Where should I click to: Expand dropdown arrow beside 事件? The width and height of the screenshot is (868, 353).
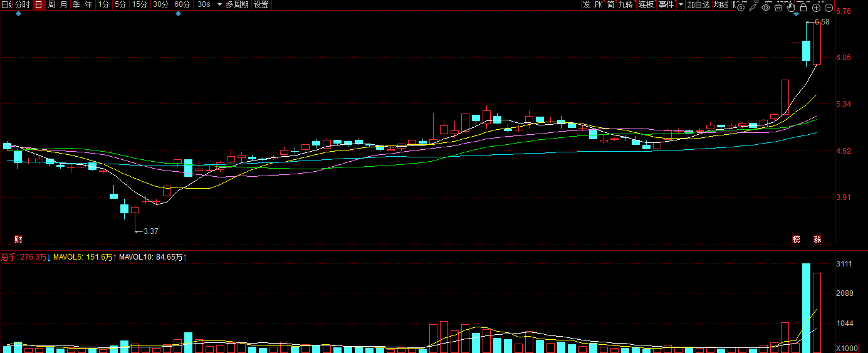click(681, 4)
